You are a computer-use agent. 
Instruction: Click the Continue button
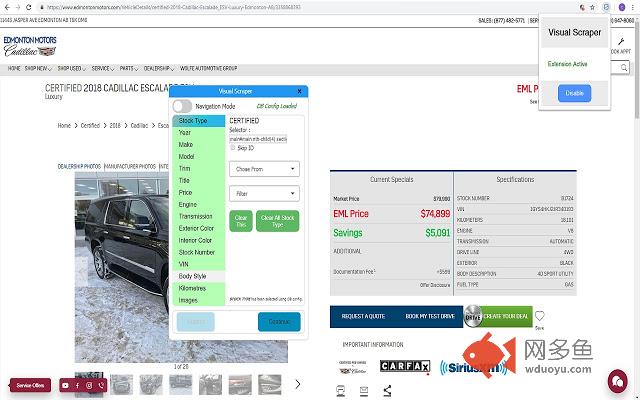point(278,321)
